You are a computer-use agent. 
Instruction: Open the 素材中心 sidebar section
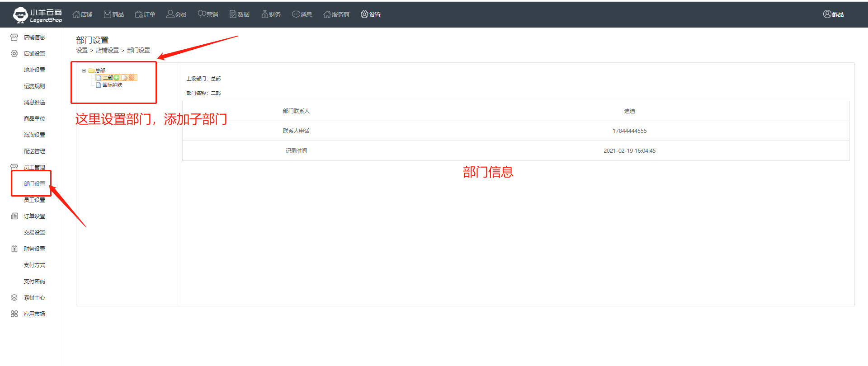(x=34, y=298)
